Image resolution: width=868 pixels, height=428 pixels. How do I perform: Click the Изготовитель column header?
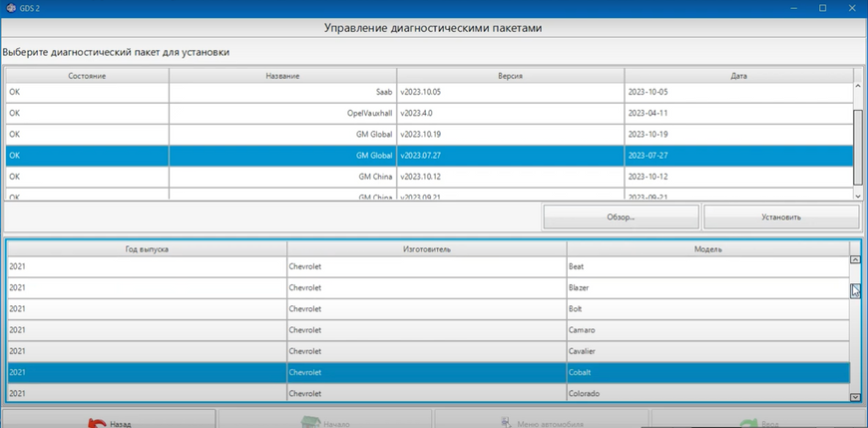tap(426, 249)
